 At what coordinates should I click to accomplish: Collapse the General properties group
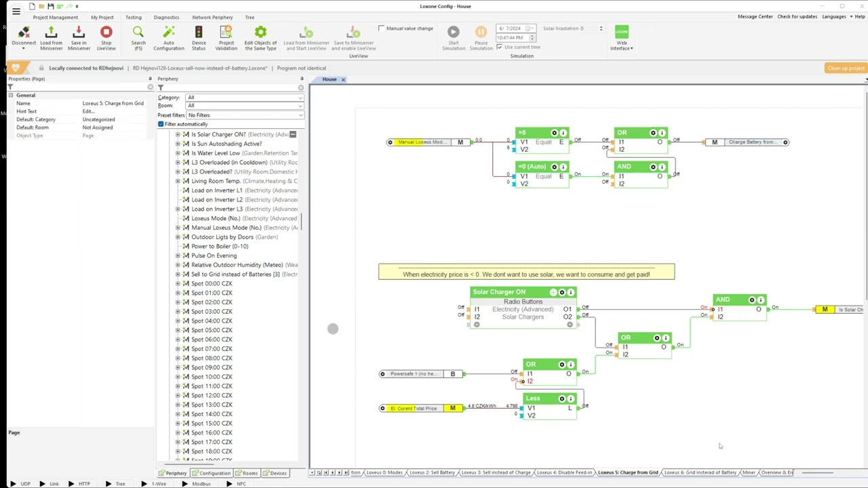pyautogui.click(x=11, y=96)
